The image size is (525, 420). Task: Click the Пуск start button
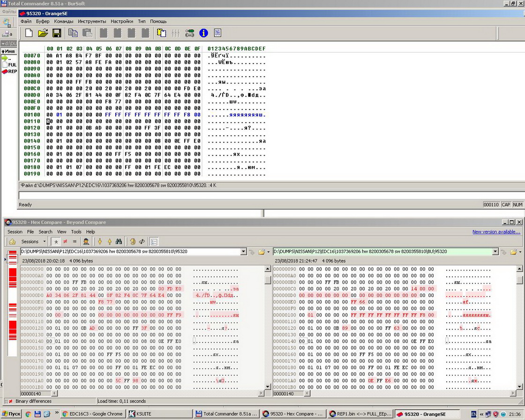[x=11, y=414]
